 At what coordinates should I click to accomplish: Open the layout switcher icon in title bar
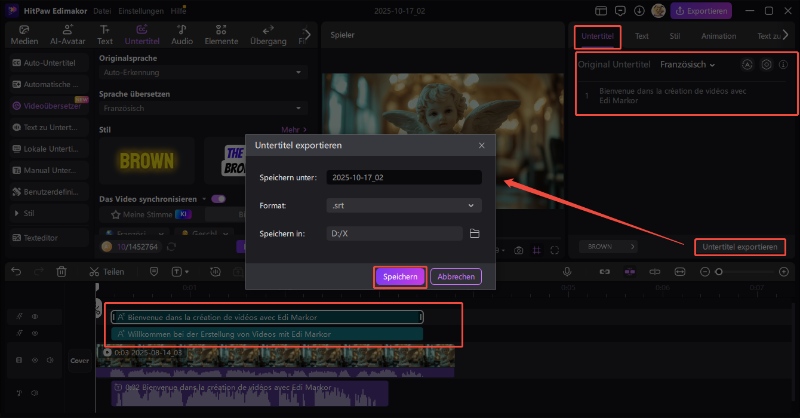click(600, 11)
